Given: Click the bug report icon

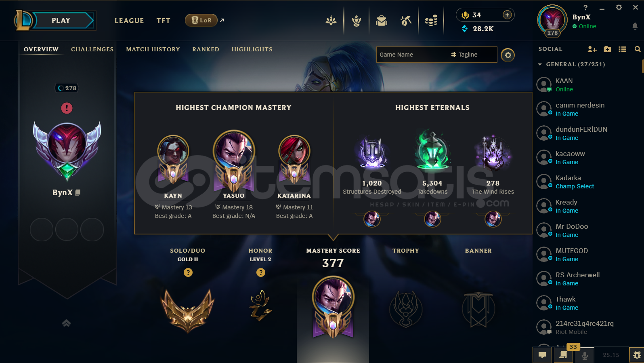Looking at the screenshot, I should click(x=637, y=355).
